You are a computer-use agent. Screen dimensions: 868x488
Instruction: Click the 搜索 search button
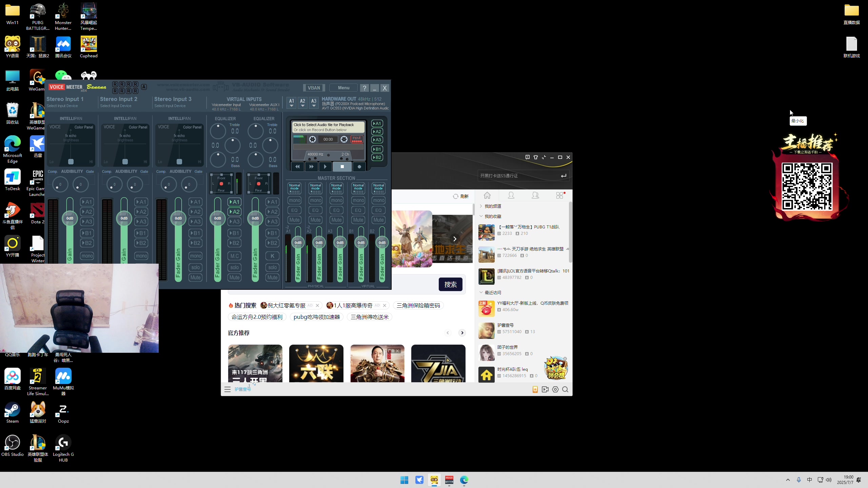450,284
